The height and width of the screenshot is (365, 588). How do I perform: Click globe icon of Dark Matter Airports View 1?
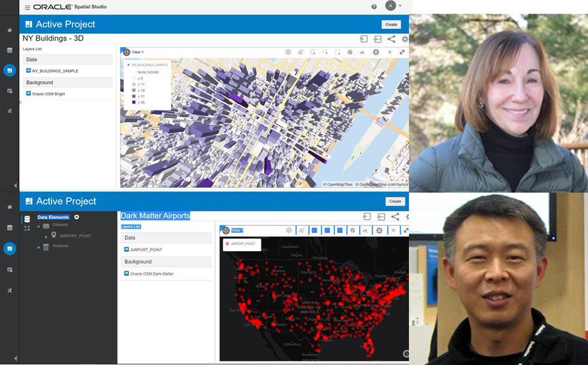point(226,230)
